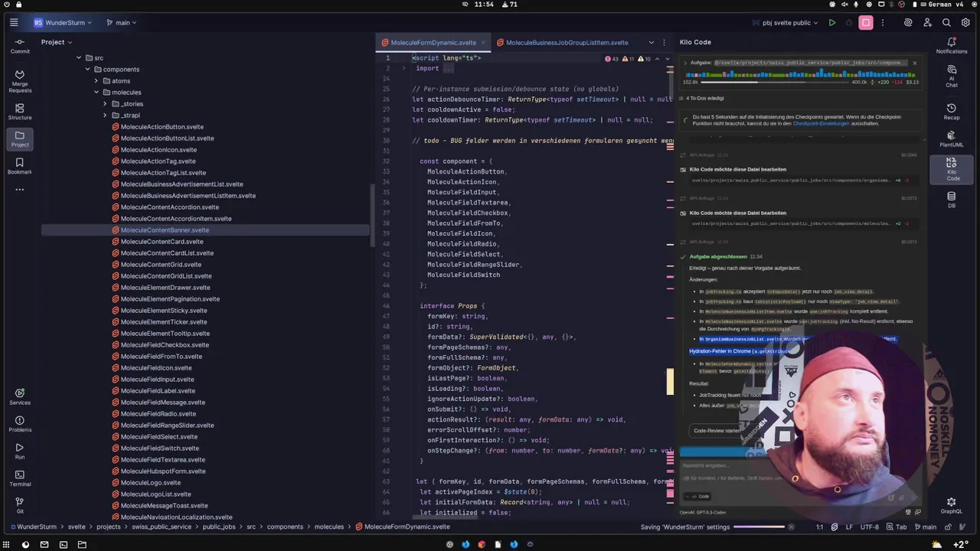Open main branch dropdown in title bar

pyautogui.click(x=122, y=23)
